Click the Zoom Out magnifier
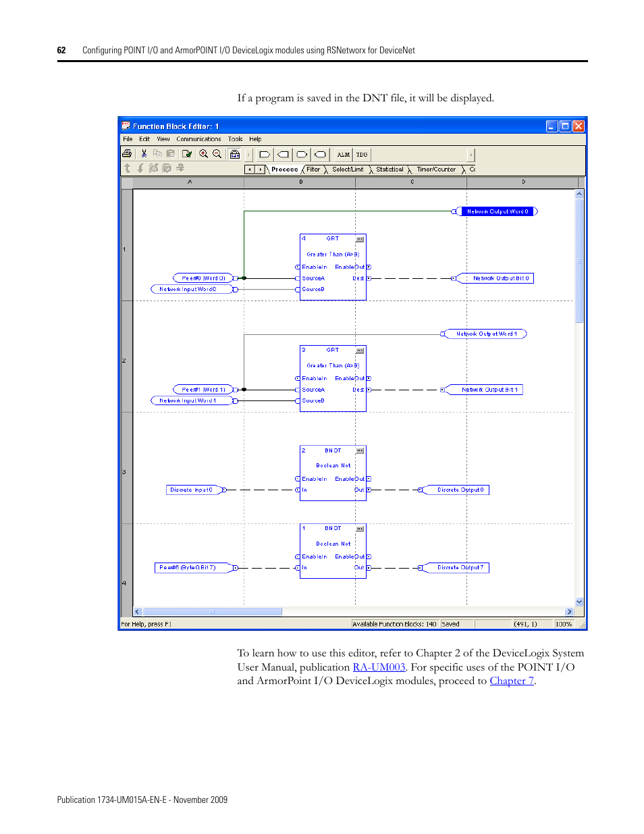 tap(217, 154)
